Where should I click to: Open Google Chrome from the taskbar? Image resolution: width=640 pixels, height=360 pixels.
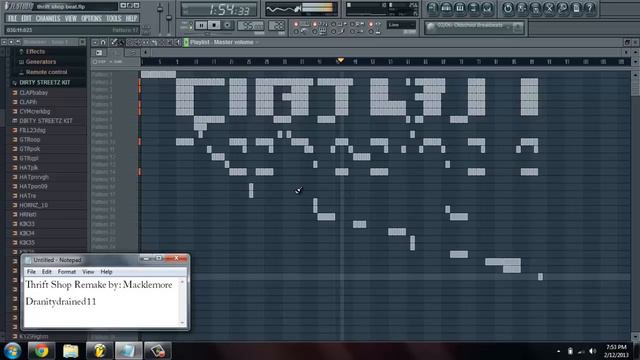click(x=41, y=351)
